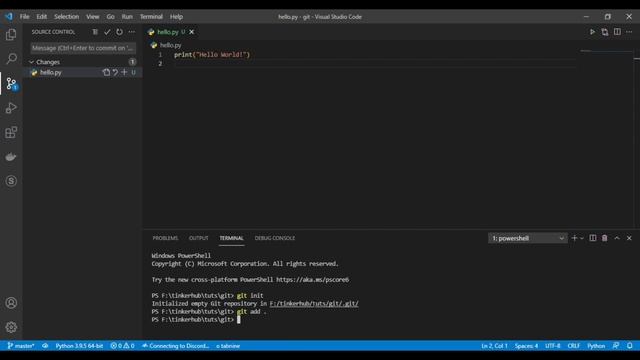Image resolution: width=640 pixels, height=360 pixels.
Task: Close the hello.py editor tab
Action: (191, 32)
